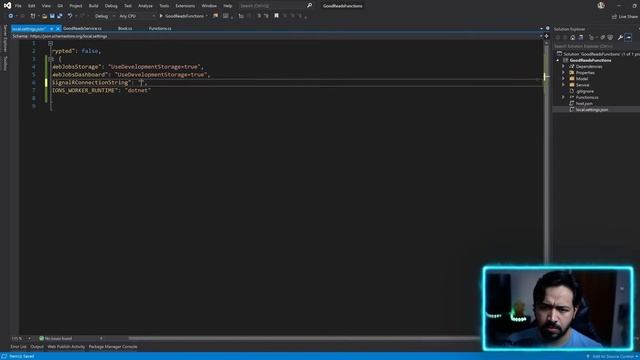
Task: Select local.settings.json in Solution Explorer
Action: 592,110
